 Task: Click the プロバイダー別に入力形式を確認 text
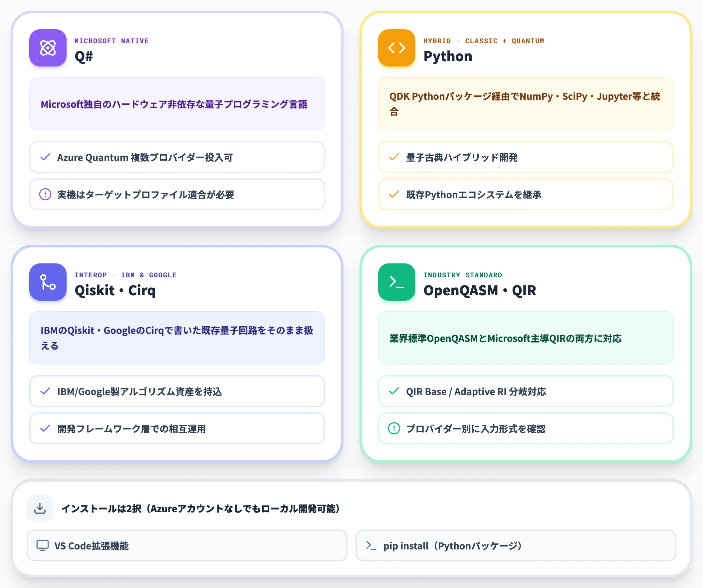476,429
